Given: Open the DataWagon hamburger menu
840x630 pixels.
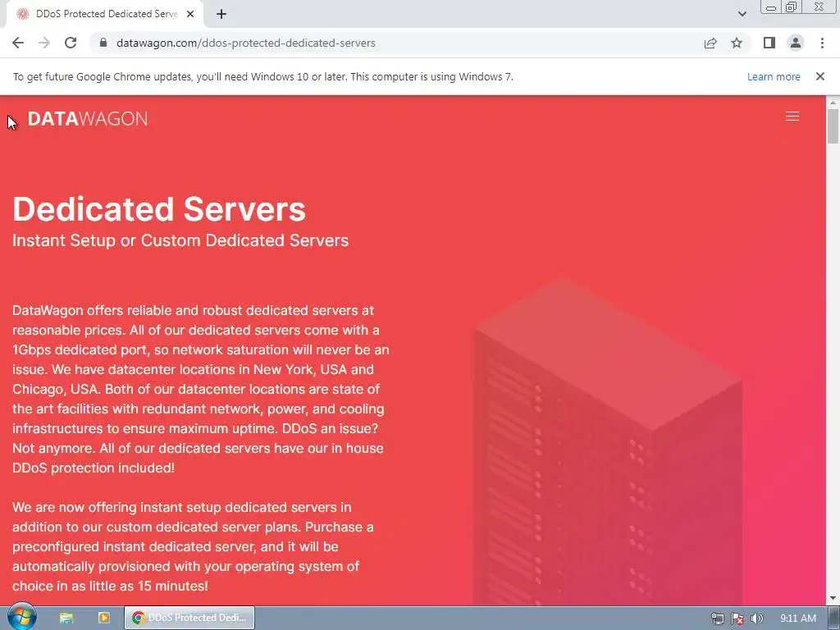Looking at the screenshot, I should [792, 116].
